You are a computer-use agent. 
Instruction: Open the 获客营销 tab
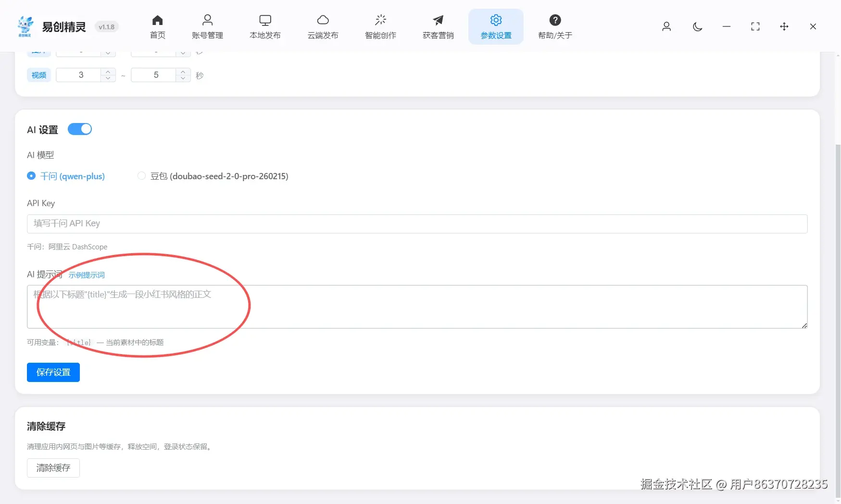tap(438, 27)
